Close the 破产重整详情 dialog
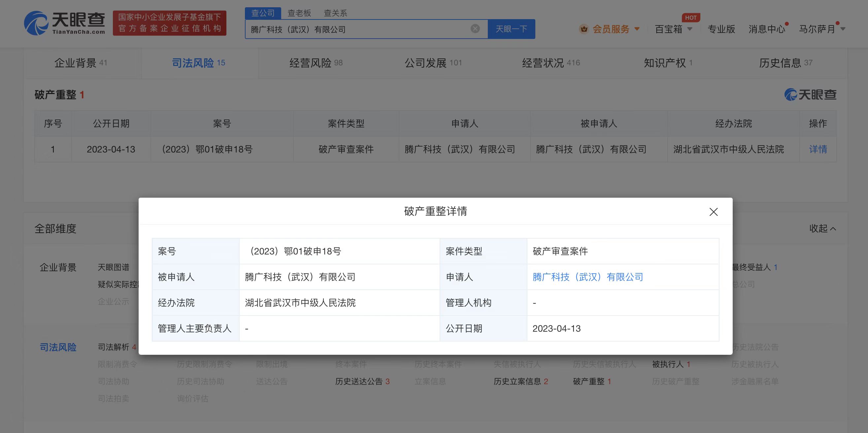The height and width of the screenshot is (433, 868). tap(713, 212)
